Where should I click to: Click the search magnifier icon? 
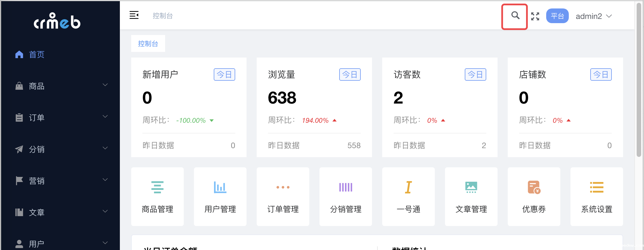tap(515, 16)
